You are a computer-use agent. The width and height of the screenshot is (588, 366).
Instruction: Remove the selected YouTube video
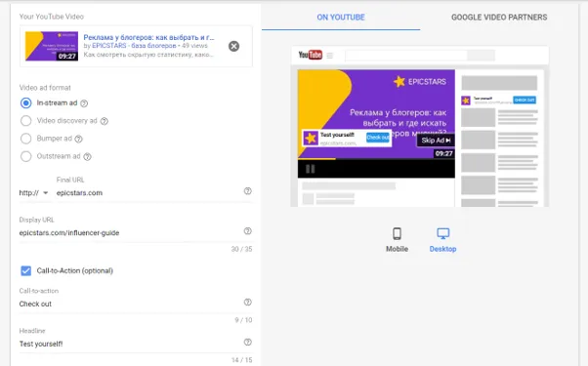(x=233, y=46)
